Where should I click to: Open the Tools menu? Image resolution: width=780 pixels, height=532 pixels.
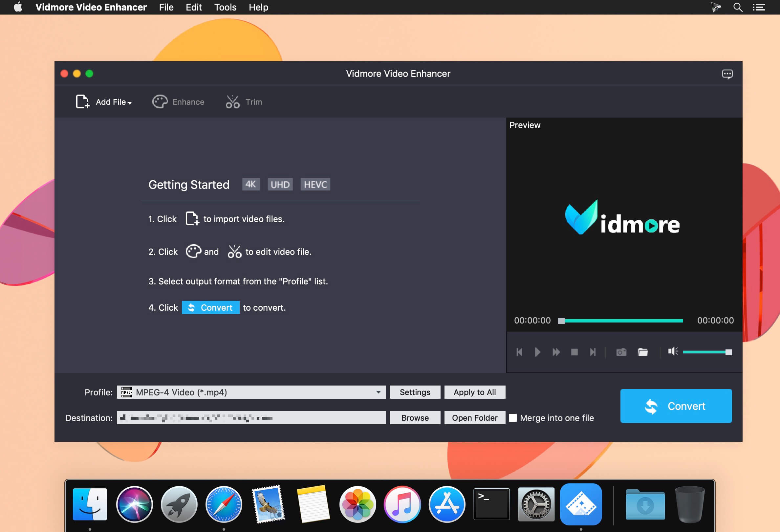(x=225, y=7)
